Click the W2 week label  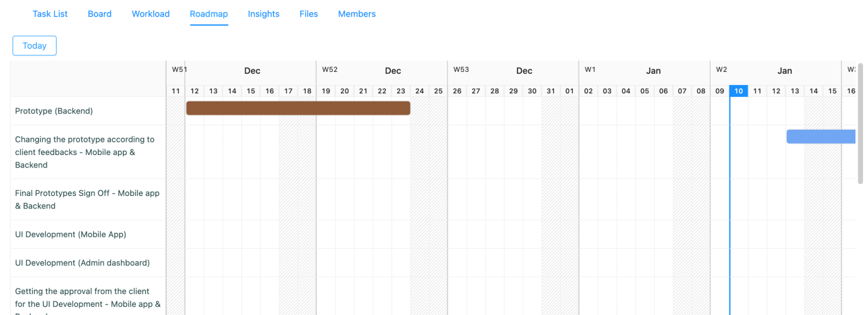[x=722, y=69]
